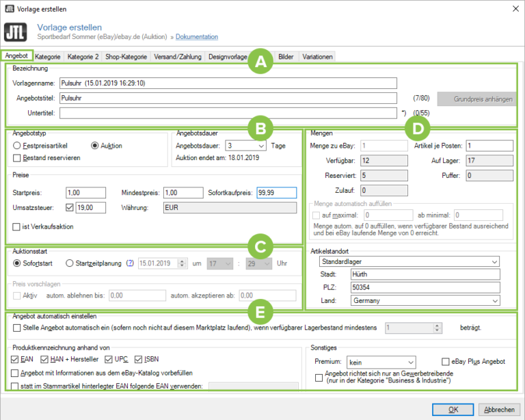Switch to the Bilder tab
The image size is (525, 420).
click(286, 56)
